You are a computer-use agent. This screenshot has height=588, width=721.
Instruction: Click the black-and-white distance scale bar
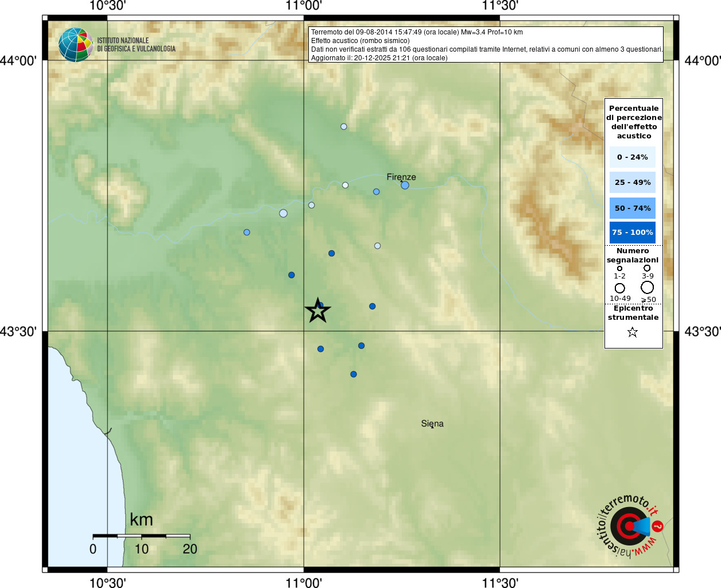[x=141, y=536]
